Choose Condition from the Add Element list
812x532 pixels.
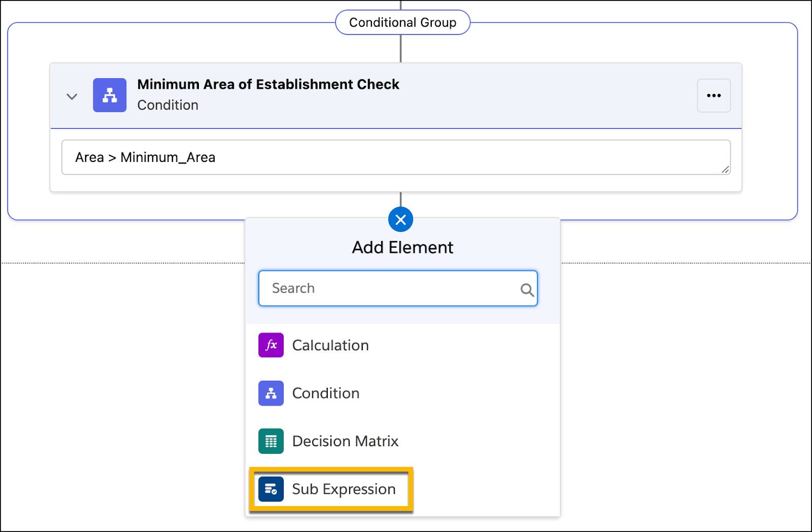(x=325, y=393)
